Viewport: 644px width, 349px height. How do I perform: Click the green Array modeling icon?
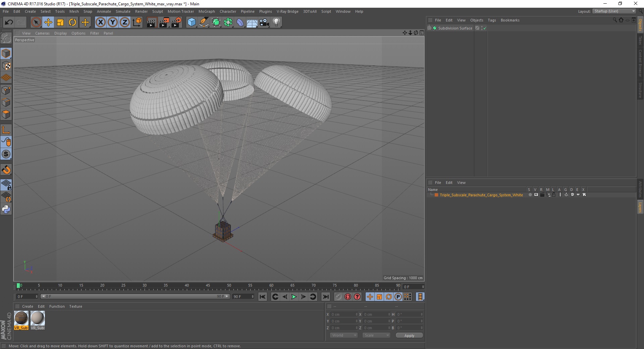click(228, 22)
